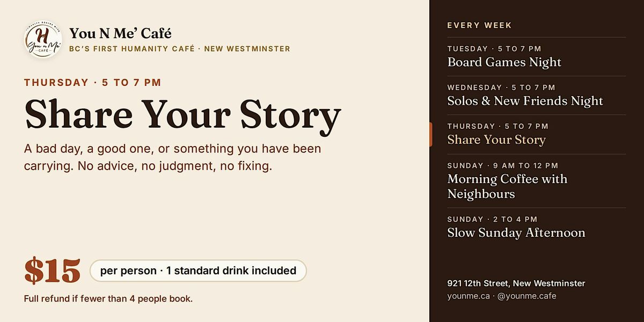
Task: Click BC's First Humanity Café tagline
Action: coord(180,49)
